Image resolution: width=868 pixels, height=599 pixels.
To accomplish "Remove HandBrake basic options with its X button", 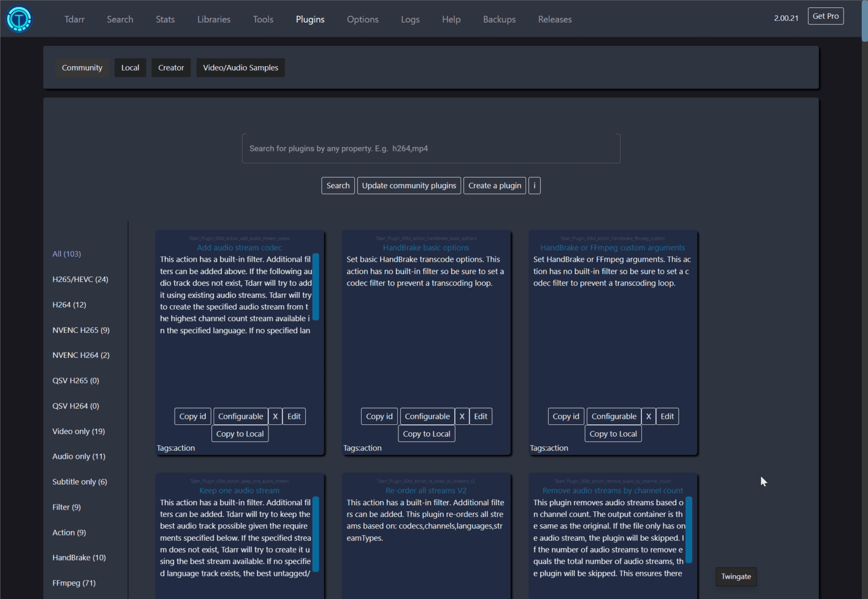I will (x=462, y=416).
